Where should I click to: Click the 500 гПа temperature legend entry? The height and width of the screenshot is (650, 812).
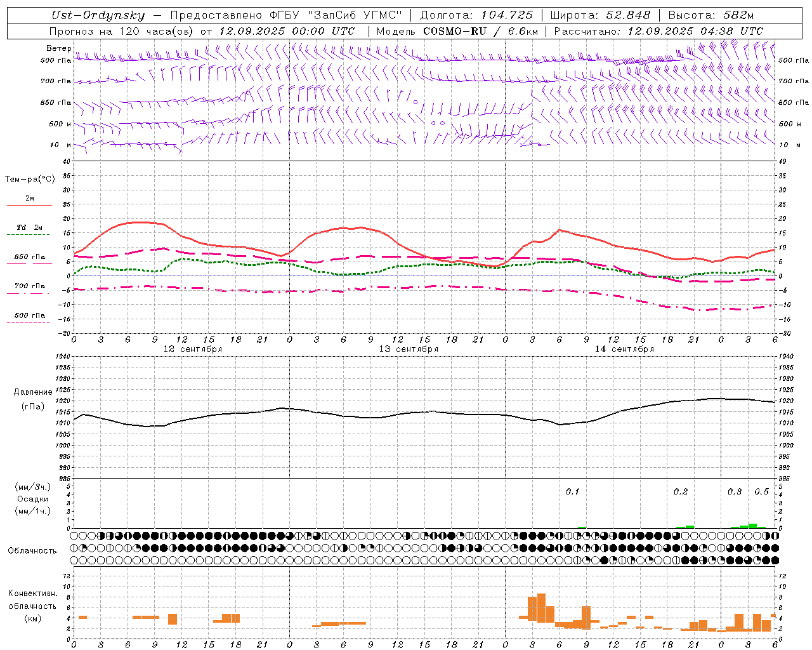(x=30, y=315)
